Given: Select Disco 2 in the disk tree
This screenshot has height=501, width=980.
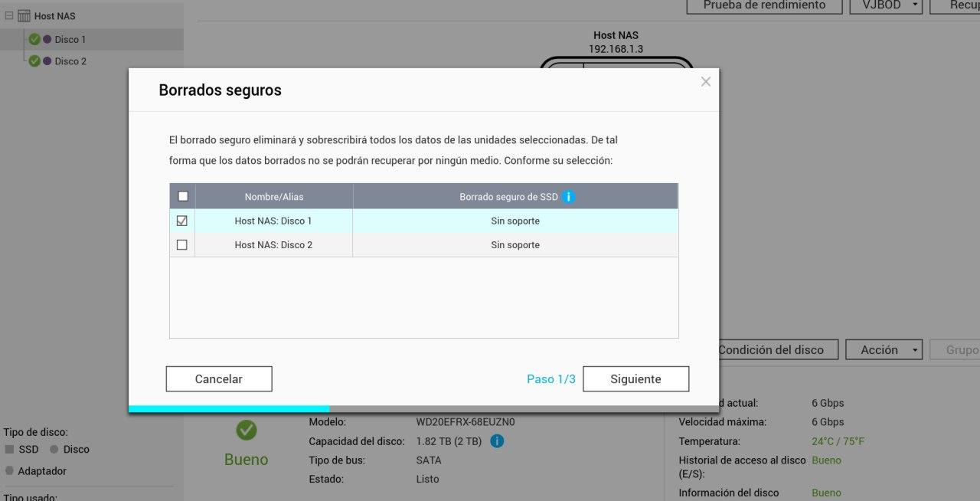Looking at the screenshot, I should [x=70, y=61].
